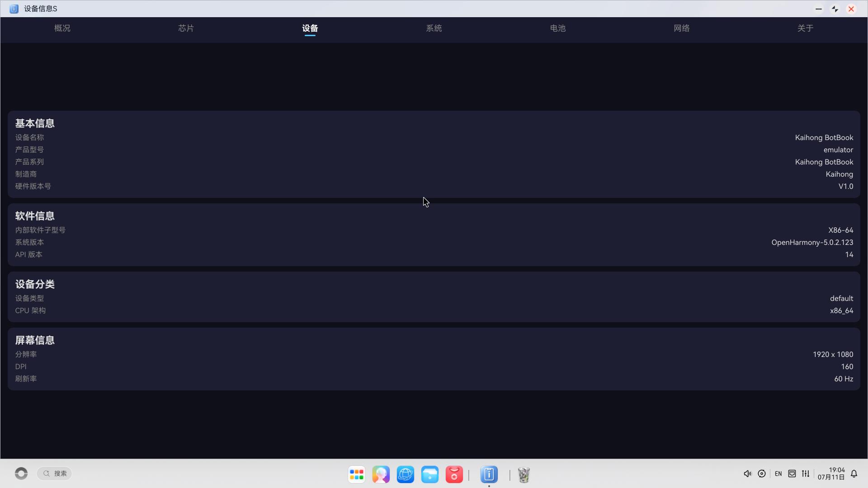Click the 系统版本 label
This screenshot has height=488, width=868.
[29, 242]
